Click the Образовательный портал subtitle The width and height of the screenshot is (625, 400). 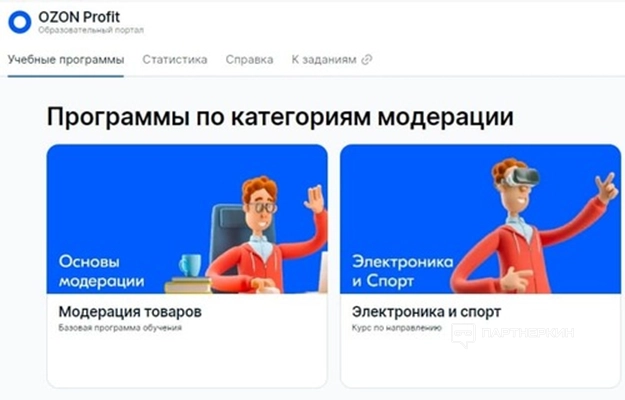click(91, 30)
